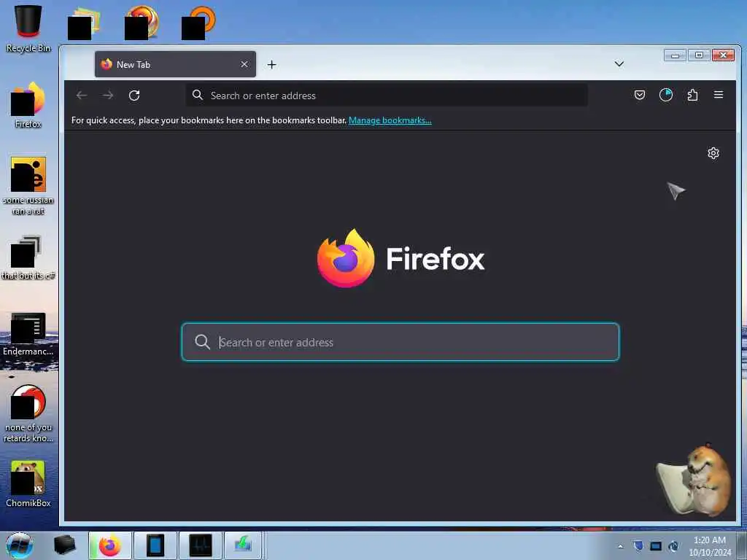Expand the list all tabs chevron

[x=619, y=64]
